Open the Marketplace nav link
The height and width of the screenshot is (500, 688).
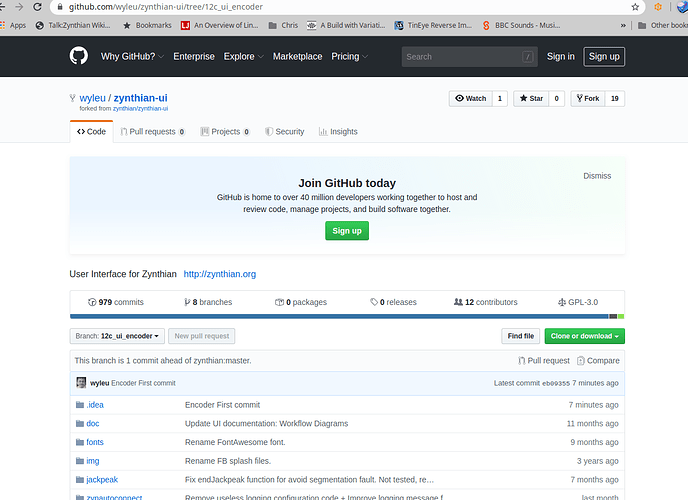(x=297, y=57)
